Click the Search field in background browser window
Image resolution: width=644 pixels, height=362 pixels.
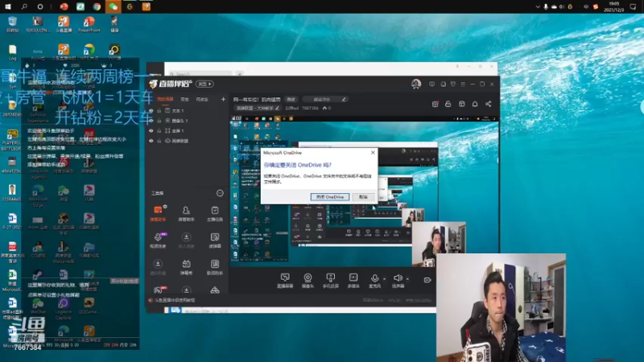click(x=200, y=74)
